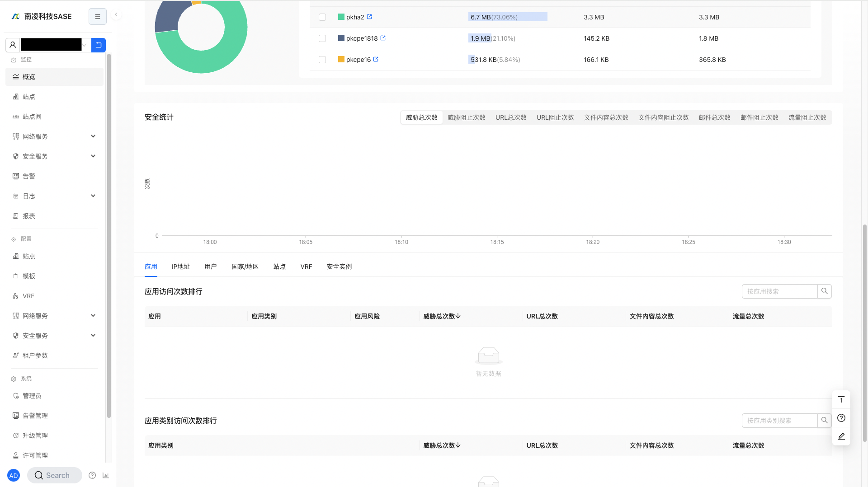Click the 按应用搜索 search input

(x=779, y=291)
